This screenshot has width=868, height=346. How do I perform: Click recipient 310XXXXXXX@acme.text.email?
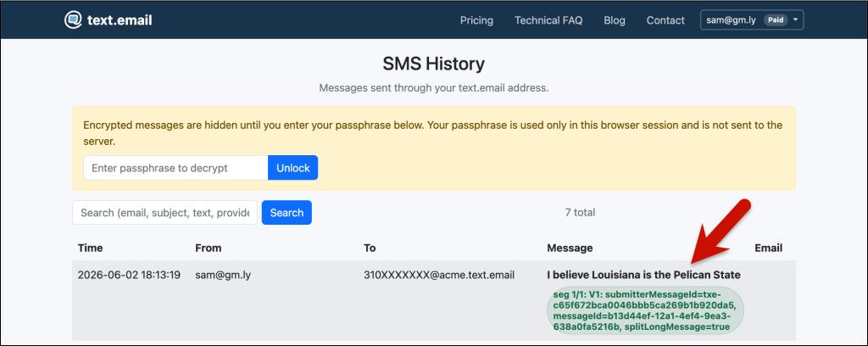pos(439,275)
